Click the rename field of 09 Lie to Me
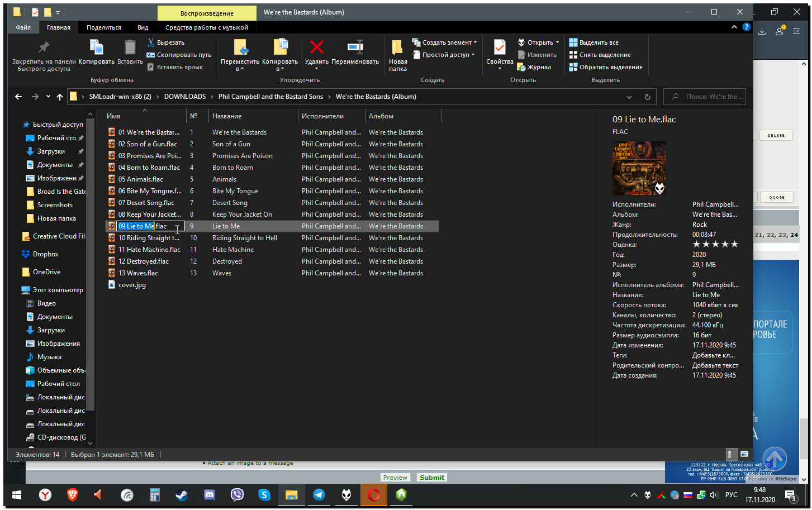Image resolution: width=812 pixels, height=510 pixels. [x=150, y=226]
